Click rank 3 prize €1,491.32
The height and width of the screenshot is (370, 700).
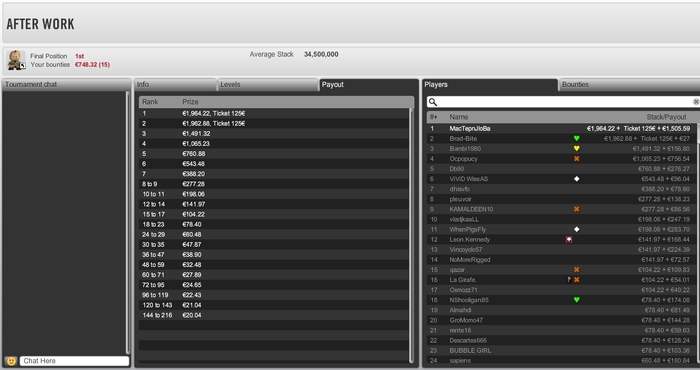point(196,133)
